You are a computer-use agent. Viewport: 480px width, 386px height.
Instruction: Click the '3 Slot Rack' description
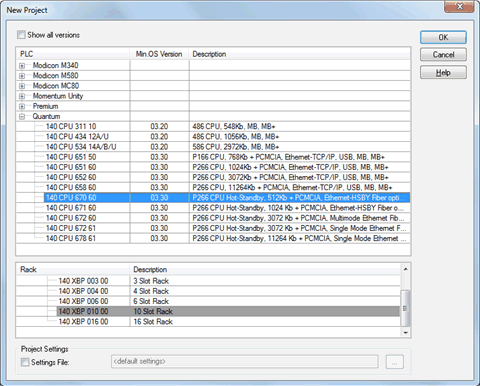point(151,281)
